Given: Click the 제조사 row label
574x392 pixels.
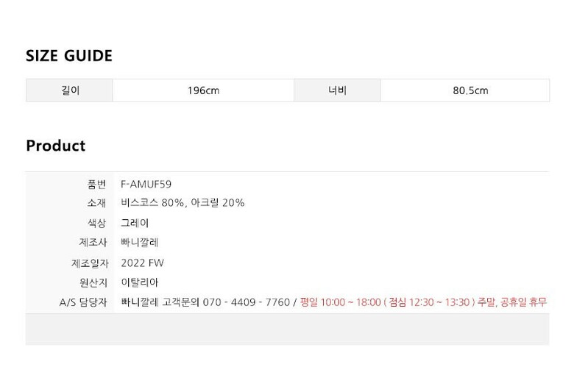Looking at the screenshot, I should pos(93,242).
